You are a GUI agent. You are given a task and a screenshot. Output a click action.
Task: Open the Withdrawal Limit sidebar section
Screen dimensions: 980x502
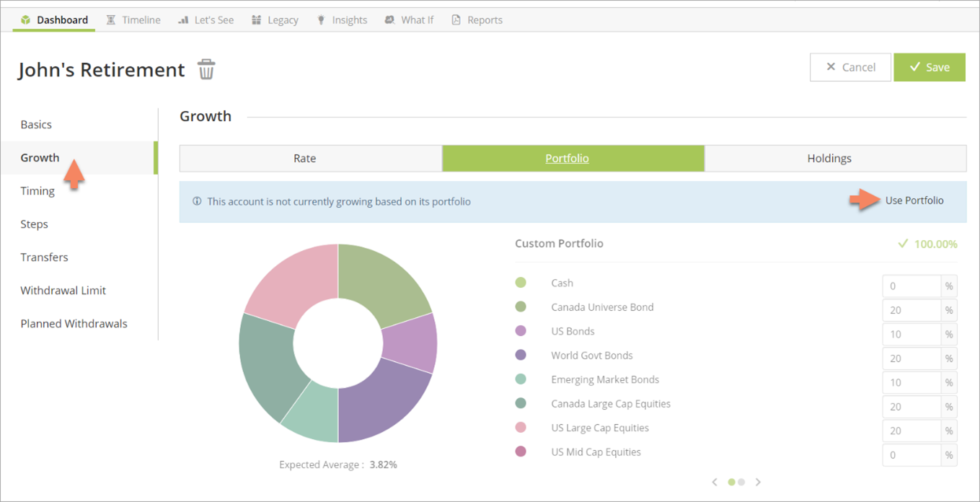[63, 290]
